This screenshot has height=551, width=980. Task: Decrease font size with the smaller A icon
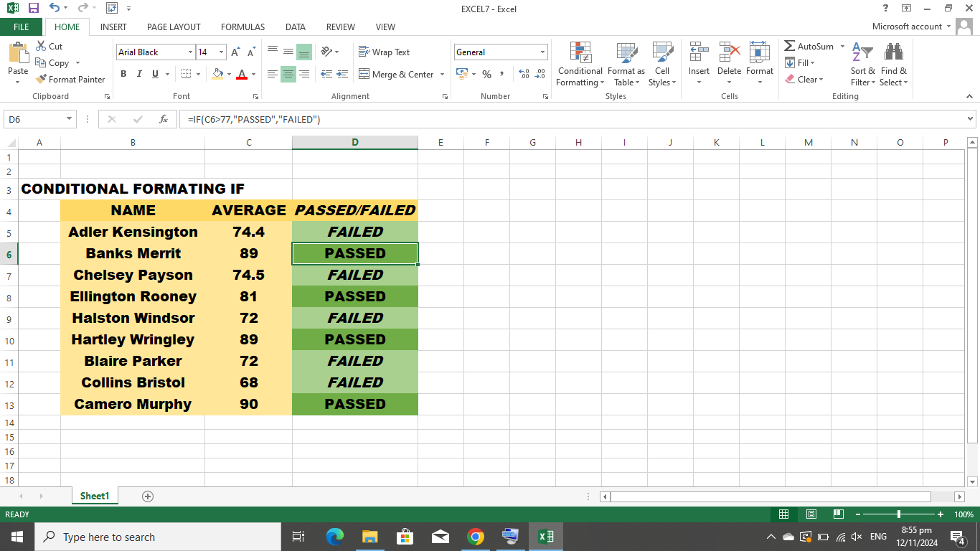point(251,52)
